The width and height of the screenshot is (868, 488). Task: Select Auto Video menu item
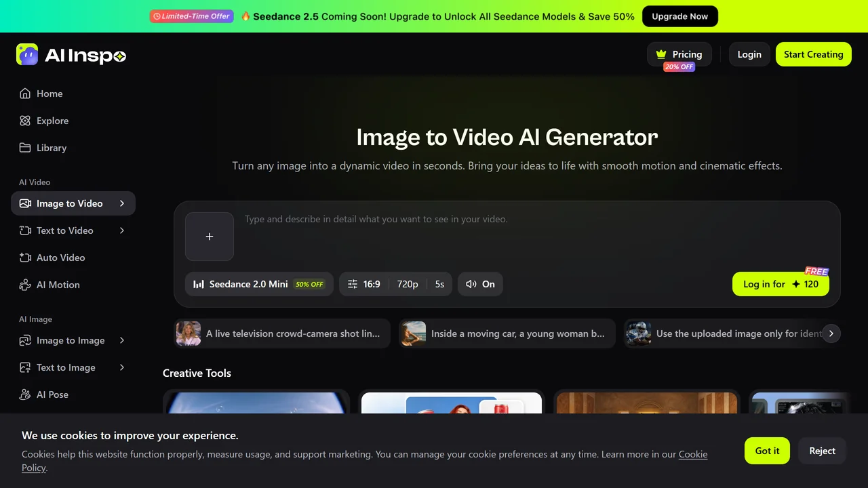(73, 258)
